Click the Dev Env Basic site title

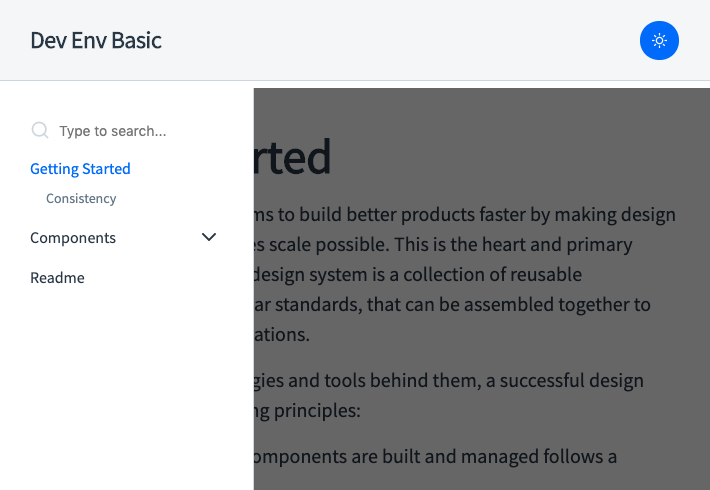[x=96, y=40]
